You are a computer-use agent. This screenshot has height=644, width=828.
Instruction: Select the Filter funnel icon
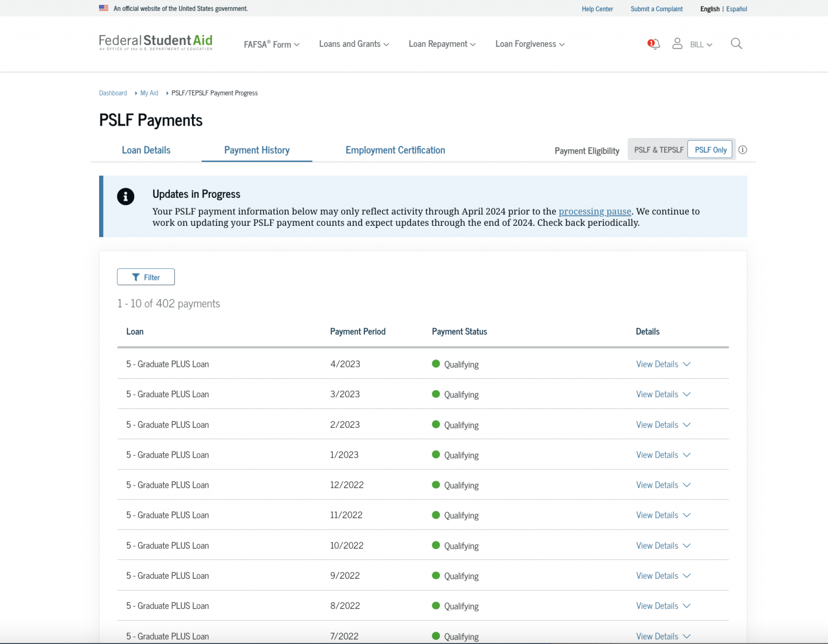136,276
